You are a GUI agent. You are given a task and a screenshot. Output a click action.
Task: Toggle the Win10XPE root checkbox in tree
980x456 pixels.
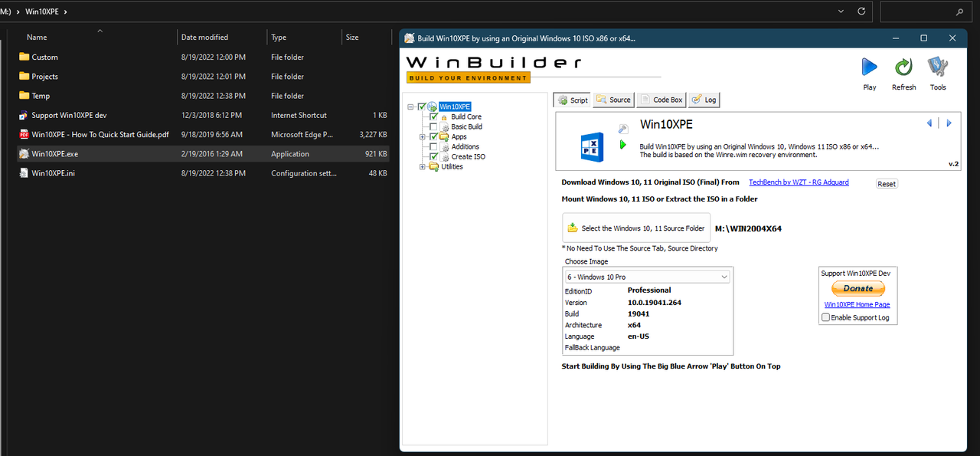pyautogui.click(x=422, y=107)
